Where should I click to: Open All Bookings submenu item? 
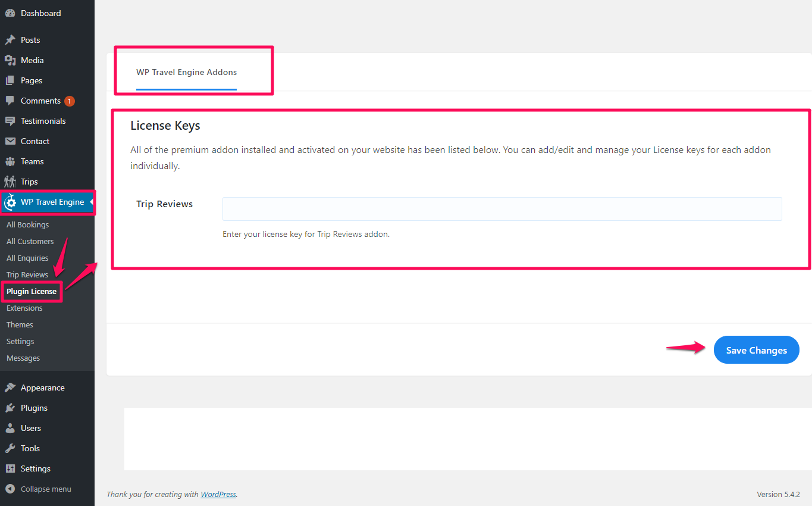click(27, 224)
